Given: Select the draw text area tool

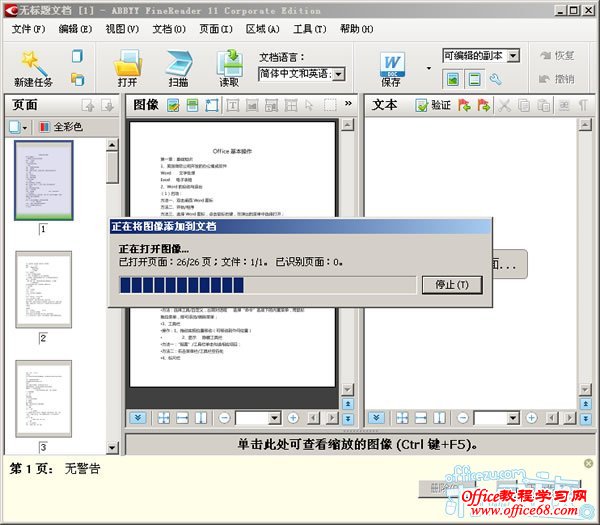Looking at the screenshot, I should click(233, 105).
